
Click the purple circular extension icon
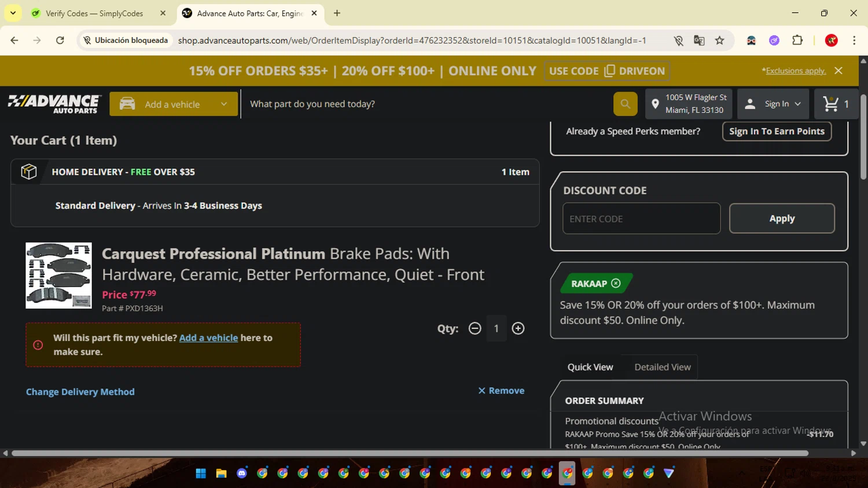[774, 41]
